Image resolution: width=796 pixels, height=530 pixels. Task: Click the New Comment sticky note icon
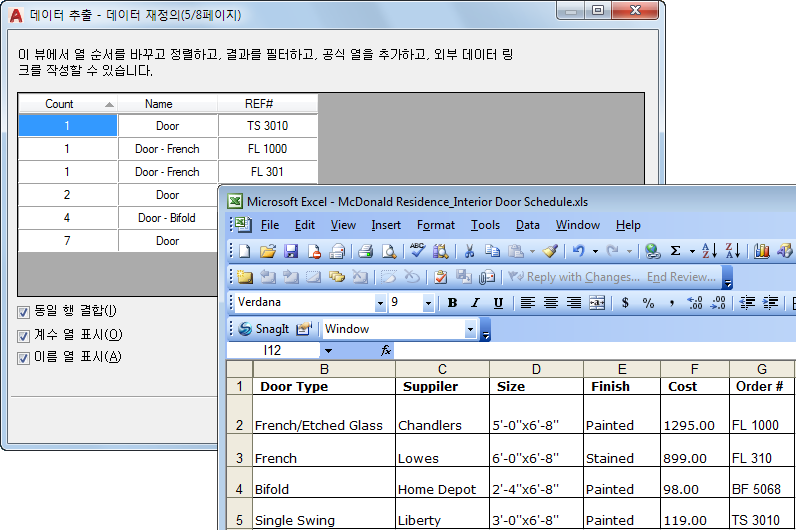click(x=244, y=277)
